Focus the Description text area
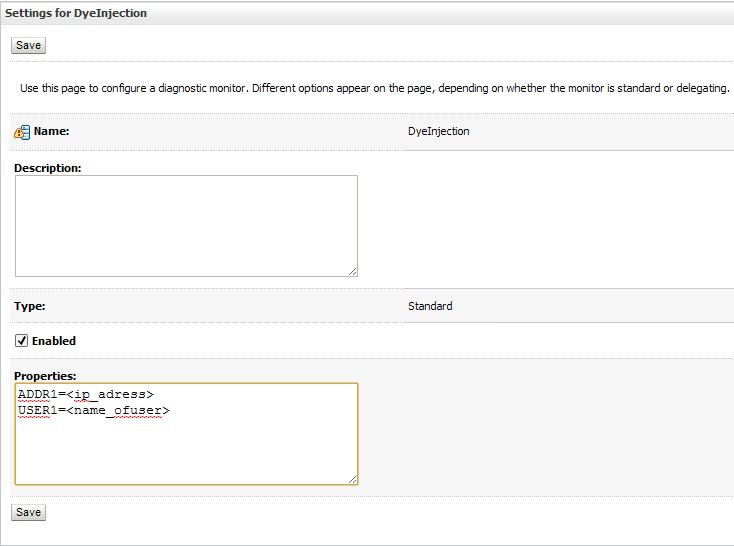Image resolution: width=734 pixels, height=546 pixels. point(186,225)
